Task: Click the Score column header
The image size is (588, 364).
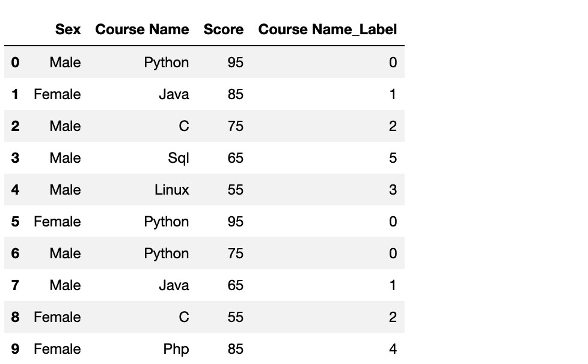Action: [224, 29]
